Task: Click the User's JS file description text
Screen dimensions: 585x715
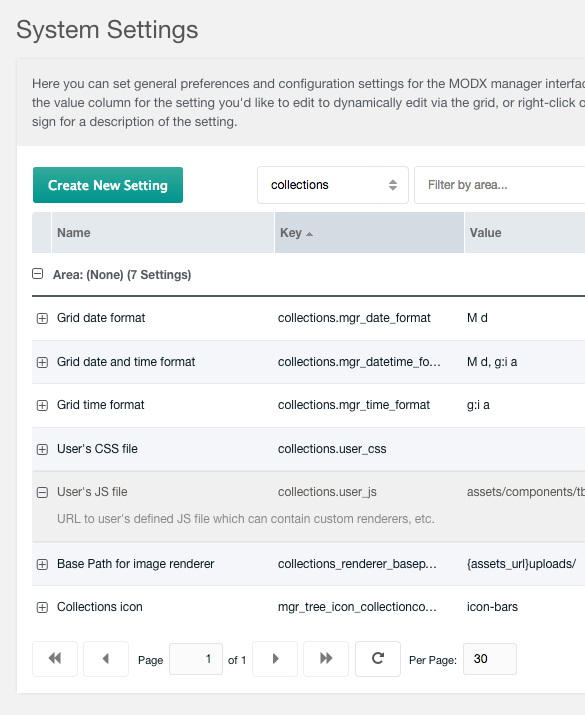Action: click(246, 519)
